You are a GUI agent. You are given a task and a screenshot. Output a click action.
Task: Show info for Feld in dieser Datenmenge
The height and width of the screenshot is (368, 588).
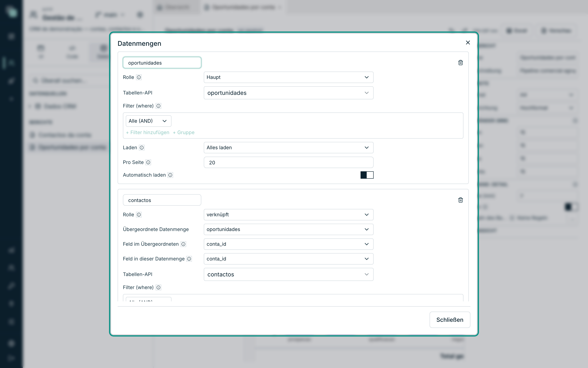(189, 259)
